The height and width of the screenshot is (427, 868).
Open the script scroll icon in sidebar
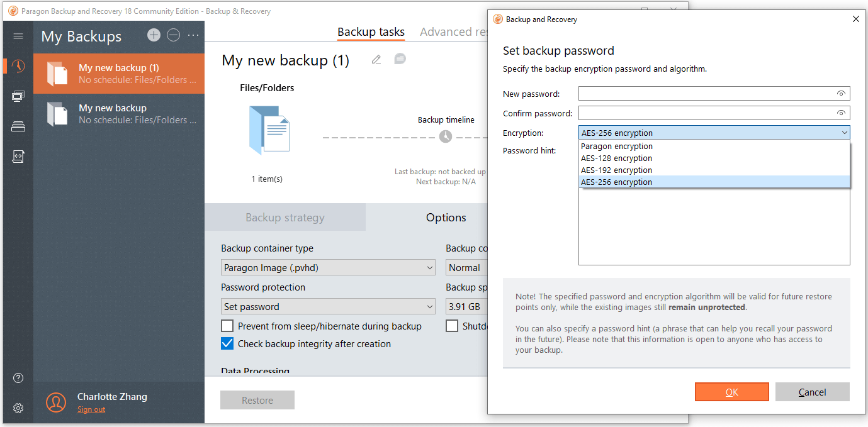point(18,157)
